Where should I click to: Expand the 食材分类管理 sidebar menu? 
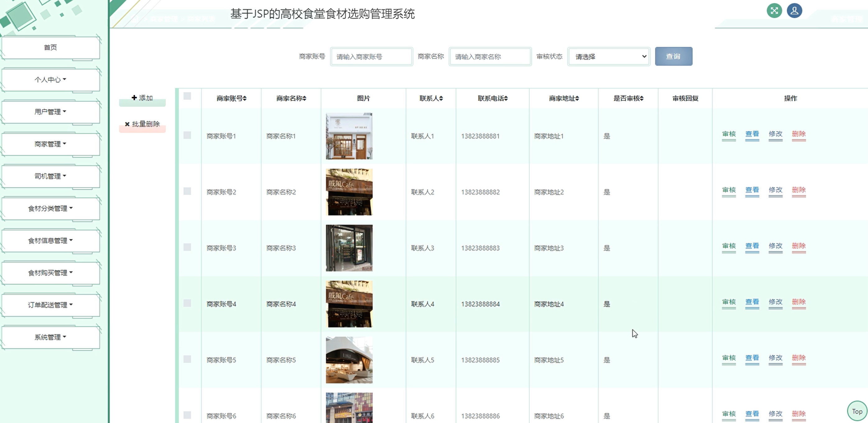tap(51, 209)
